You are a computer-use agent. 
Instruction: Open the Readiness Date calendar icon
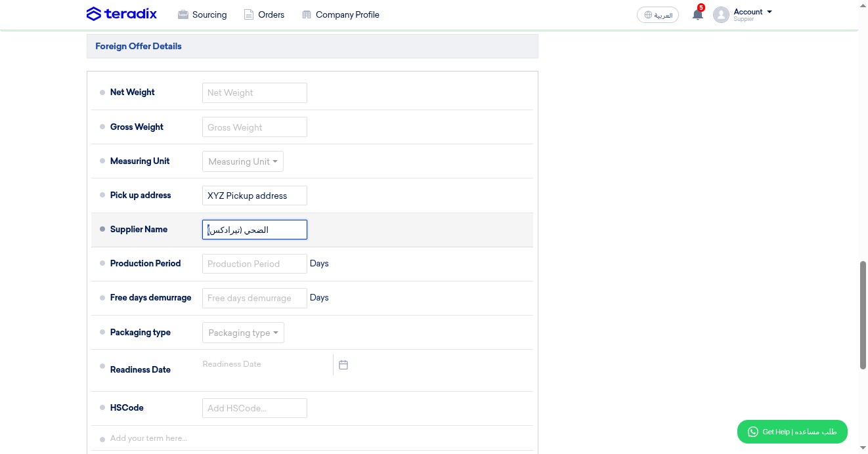click(x=343, y=365)
